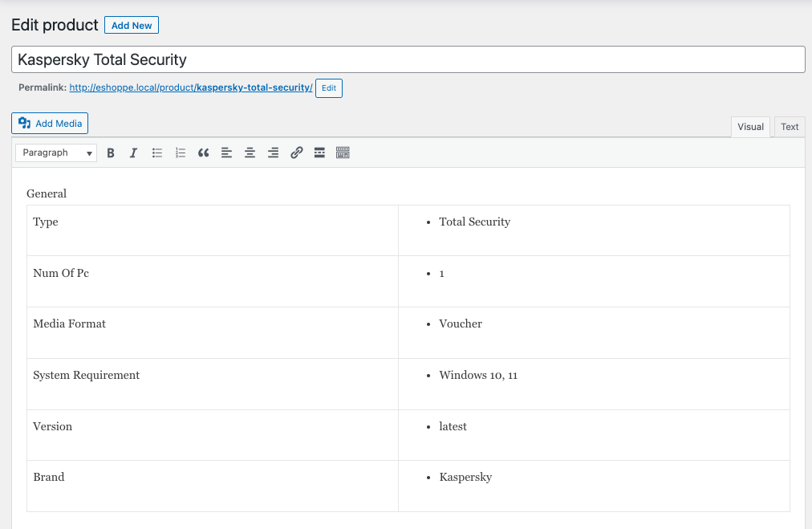Image resolution: width=812 pixels, height=529 pixels.
Task: Click the 'Version' cell
Action: (213, 435)
